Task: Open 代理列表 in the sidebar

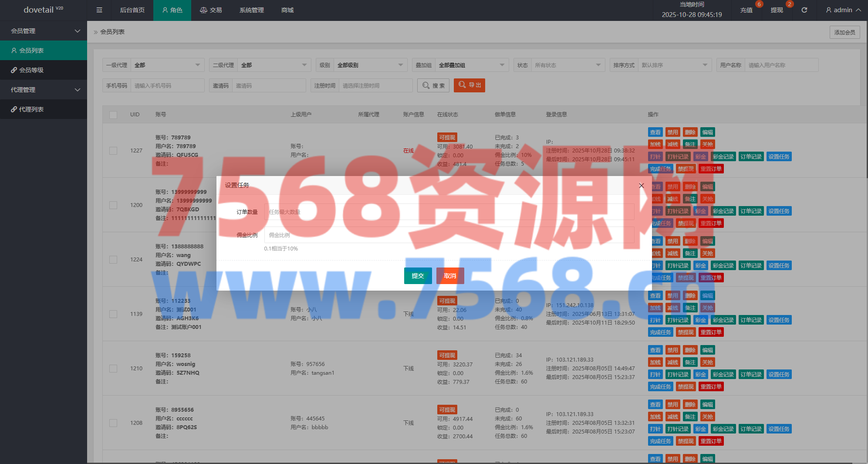Action: pos(31,109)
